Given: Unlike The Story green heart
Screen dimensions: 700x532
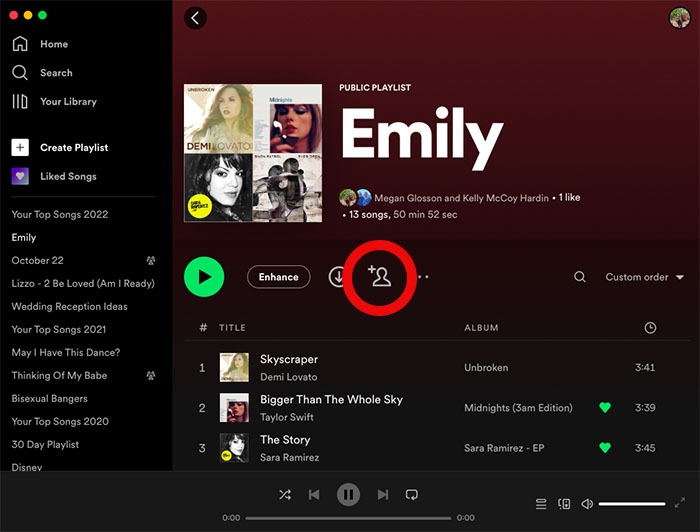Looking at the screenshot, I should click(605, 448).
